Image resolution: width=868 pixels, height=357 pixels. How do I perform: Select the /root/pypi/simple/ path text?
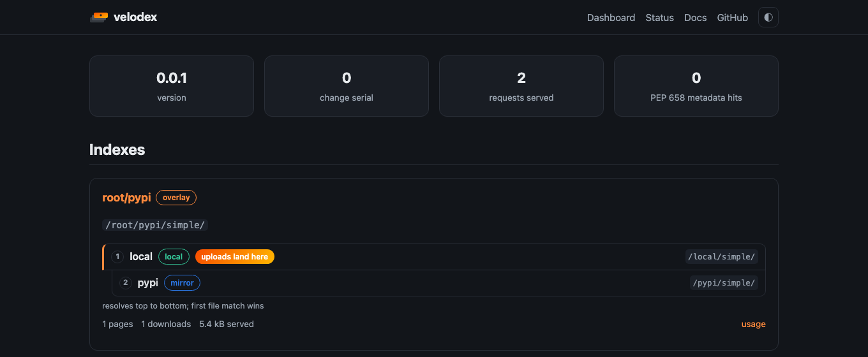pyautogui.click(x=155, y=225)
